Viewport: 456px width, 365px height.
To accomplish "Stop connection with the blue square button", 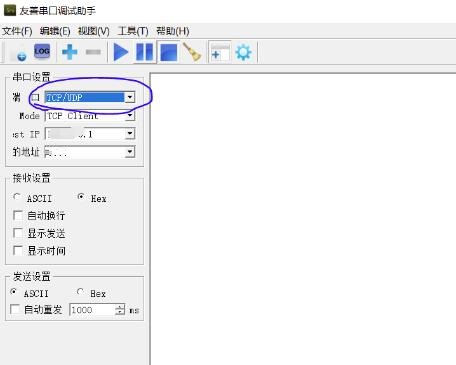I will point(169,53).
